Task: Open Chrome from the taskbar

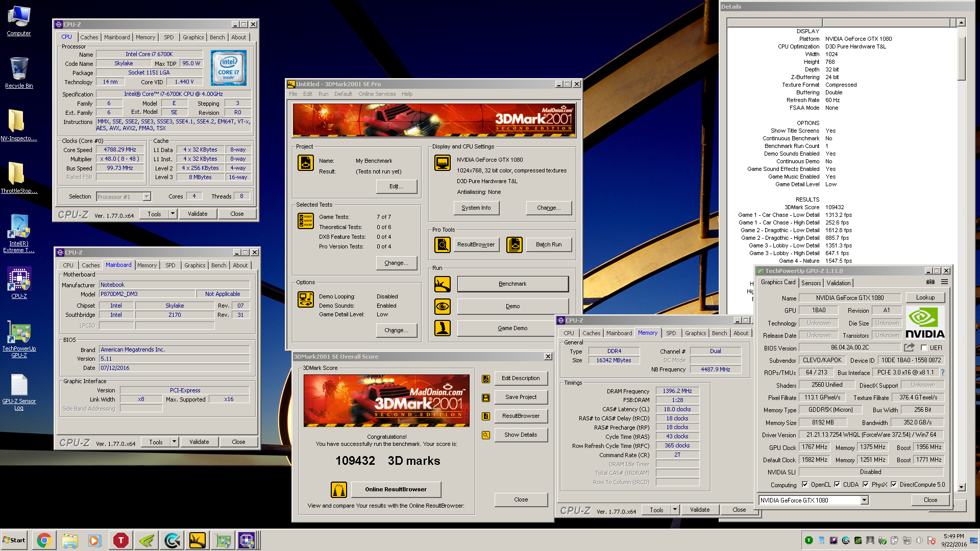Action: 44,540
